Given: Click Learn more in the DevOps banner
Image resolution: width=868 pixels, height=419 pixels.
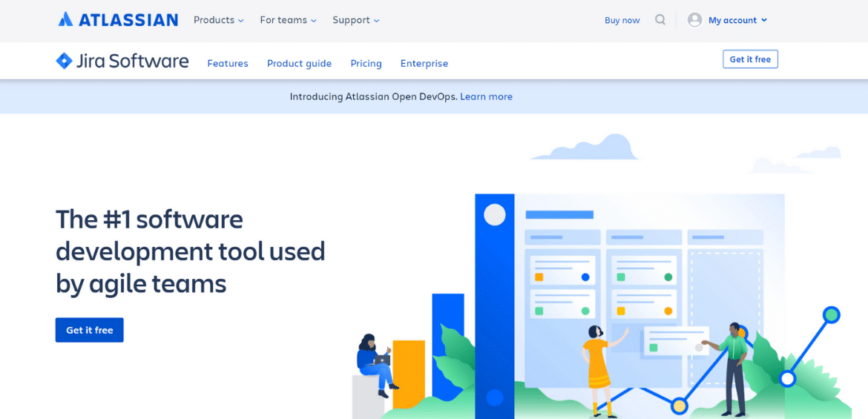Looking at the screenshot, I should pyautogui.click(x=486, y=96).
